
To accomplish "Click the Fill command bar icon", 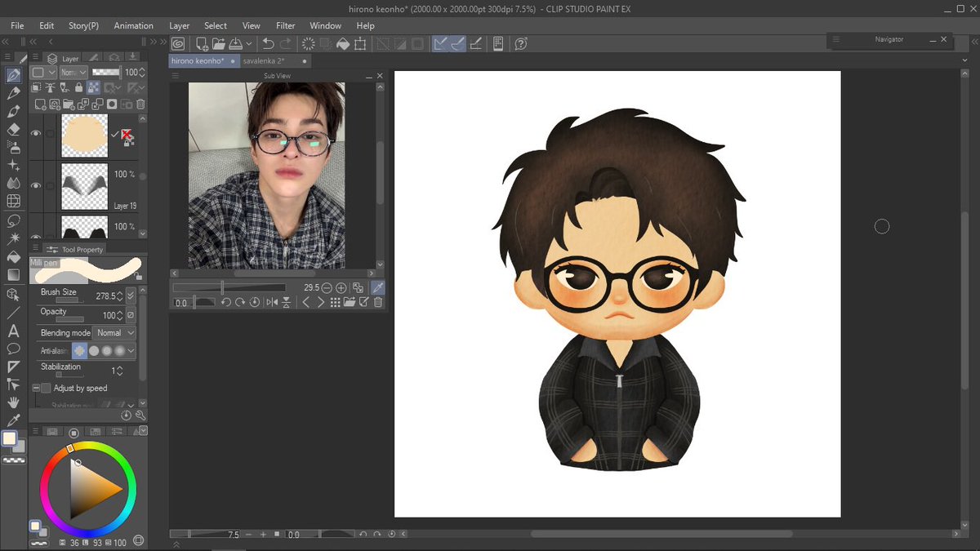I will tap(343, 44).
